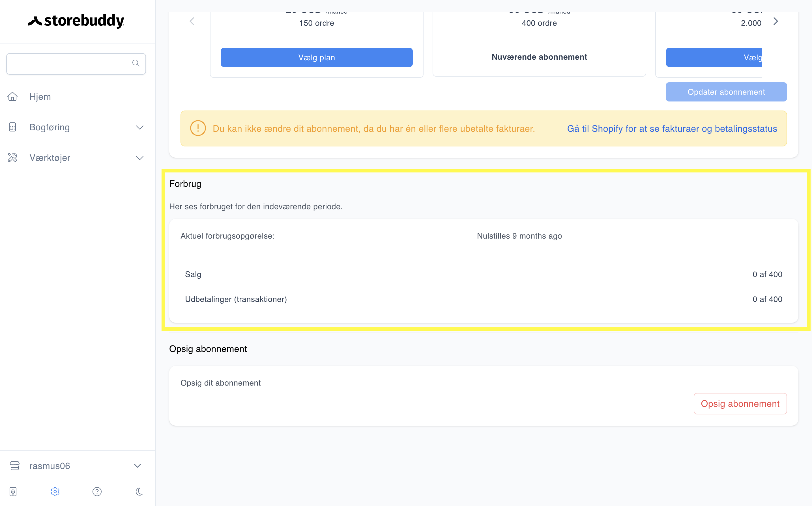Image resolution: width=812 pixels, height=506 pixels.
Task: Open Shopify invoices and payment status link
Action: (672, 129)
